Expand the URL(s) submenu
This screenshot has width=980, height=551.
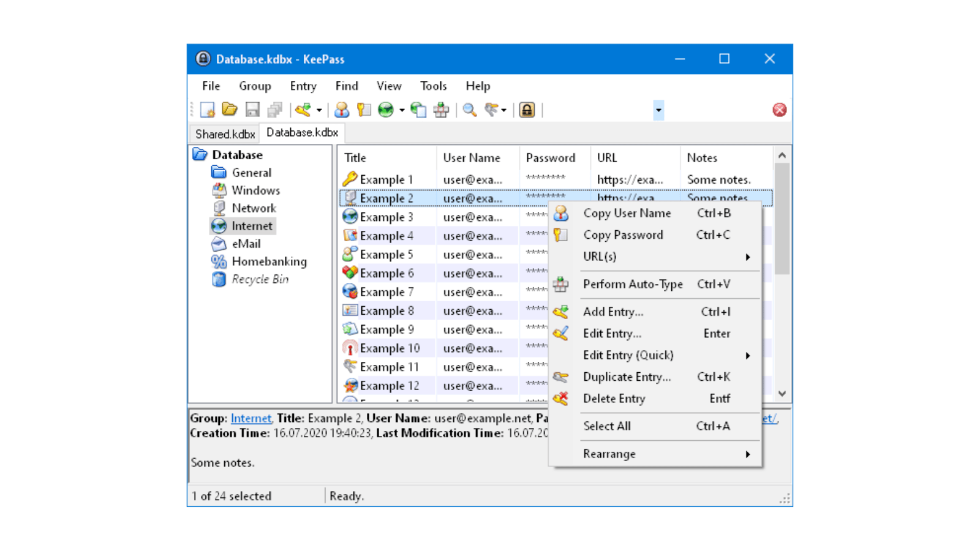655,257
